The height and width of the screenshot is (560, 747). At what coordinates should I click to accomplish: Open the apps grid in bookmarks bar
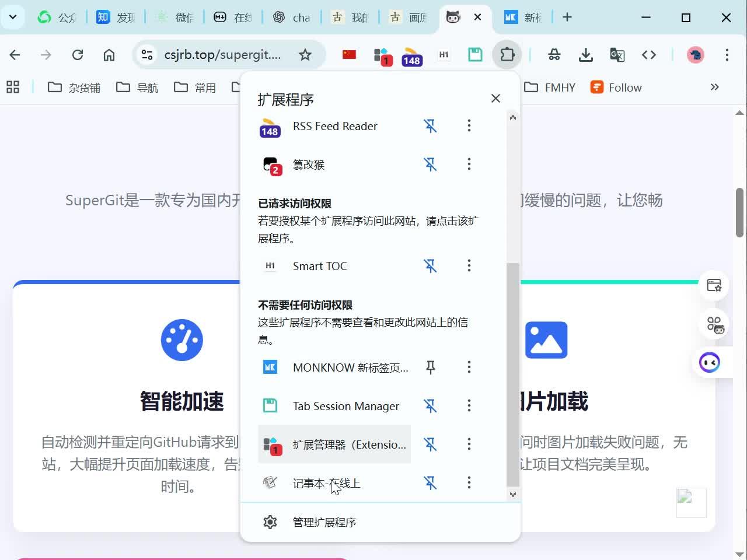[x=13, y=87]
